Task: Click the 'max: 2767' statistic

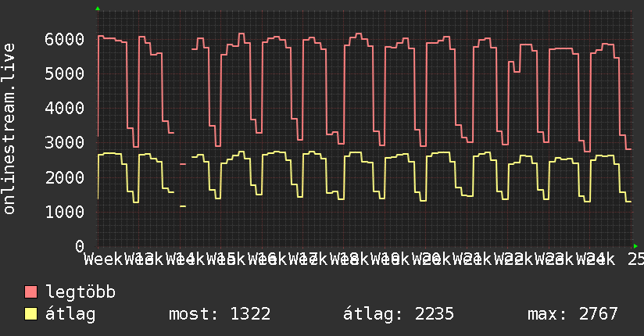Action: (573, 314)
